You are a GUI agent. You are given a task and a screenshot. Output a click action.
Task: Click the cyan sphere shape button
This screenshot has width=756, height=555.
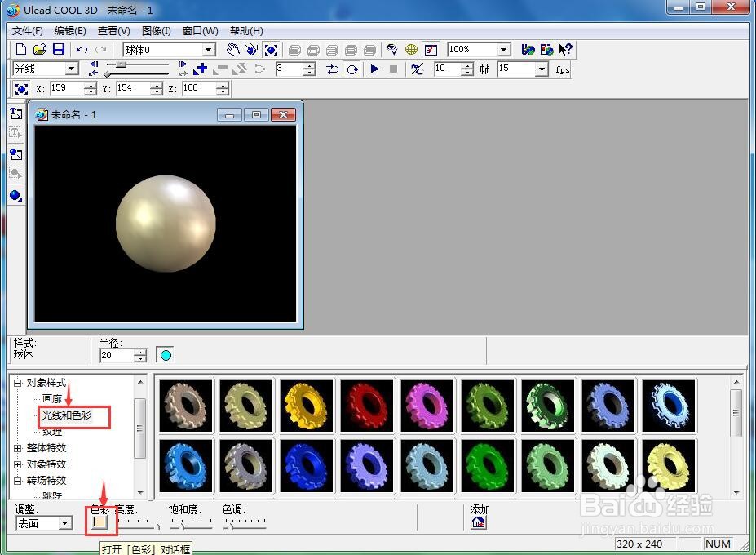coord(166,355)
